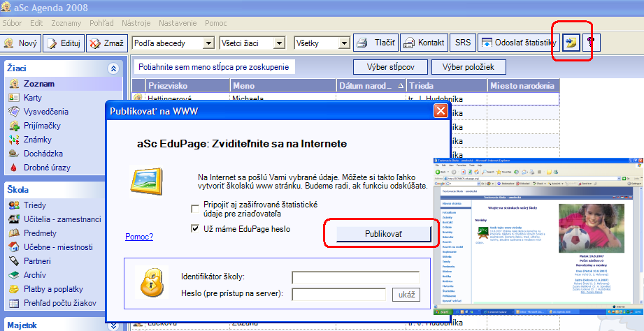Open the Všetky dropdown
Image resolution: width=644 pixels, height=331 pixels.
[x=344, y=43]
